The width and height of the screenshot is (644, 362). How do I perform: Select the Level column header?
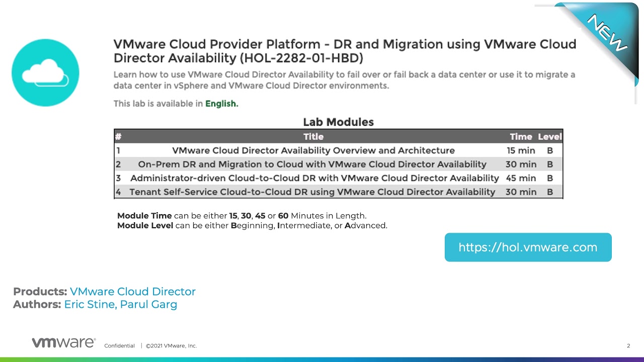coord(550,136)
